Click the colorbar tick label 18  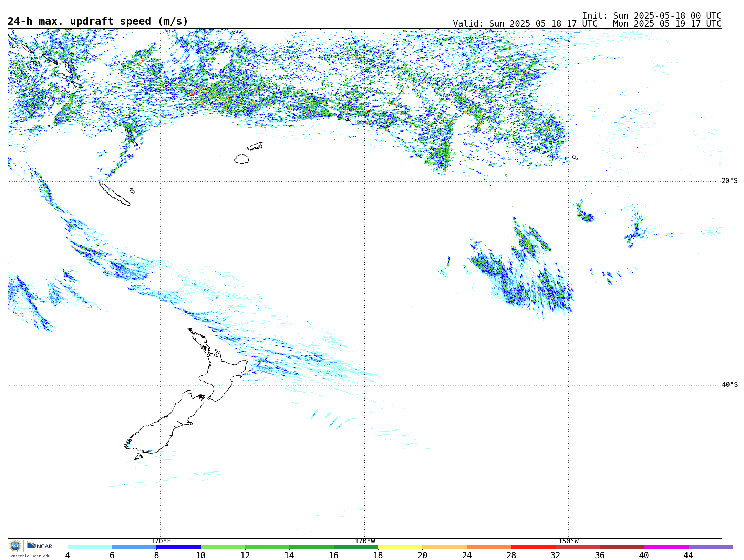(378, 555)
